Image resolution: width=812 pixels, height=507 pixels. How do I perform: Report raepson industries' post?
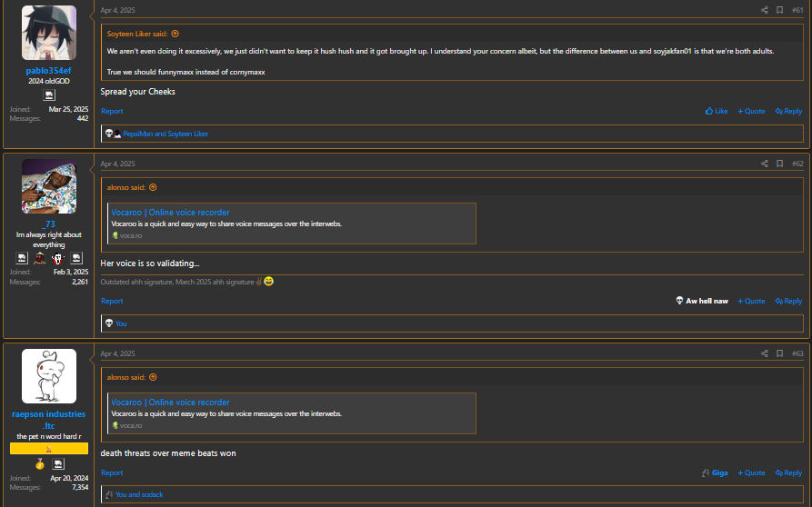pos(112,472)
